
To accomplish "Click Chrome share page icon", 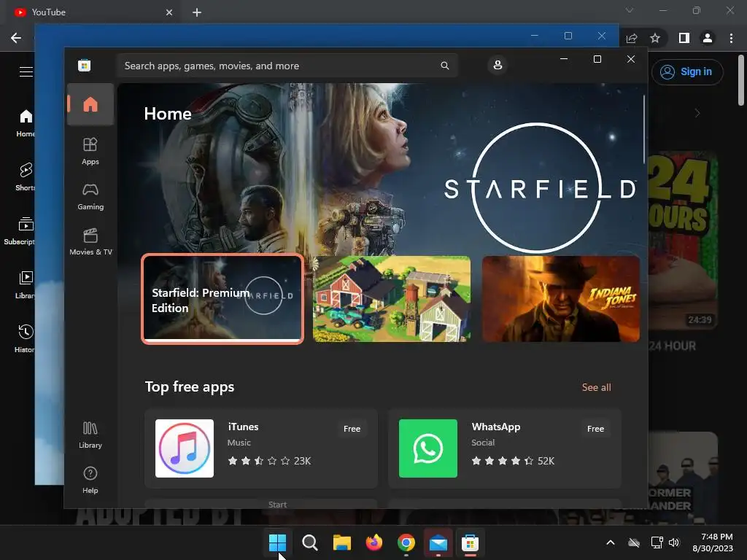I will [x=632, y=38].
